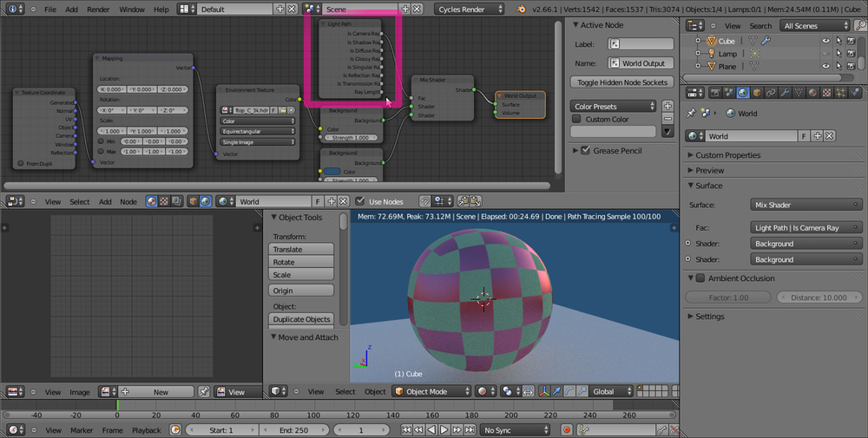
Task: Open the Render properties camera icon
Action: coord(714,93)
